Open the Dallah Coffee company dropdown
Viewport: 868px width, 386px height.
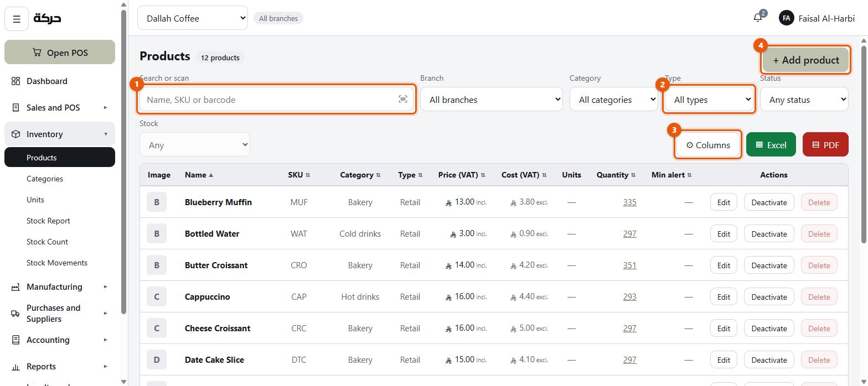(x=193, y=18)
